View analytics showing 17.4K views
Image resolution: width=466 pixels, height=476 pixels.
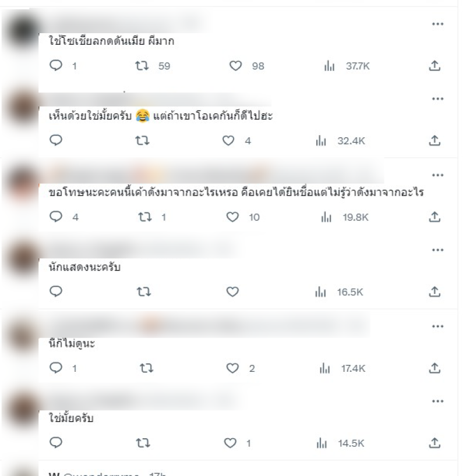(x=343, y=368)
